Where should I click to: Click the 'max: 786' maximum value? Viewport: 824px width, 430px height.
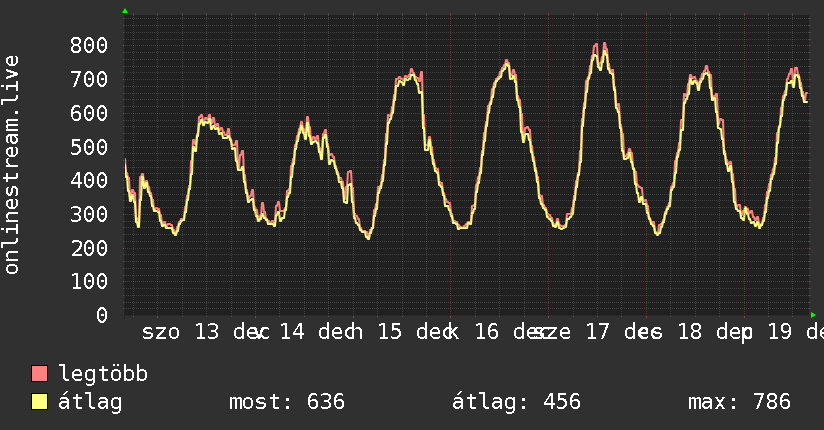pyautogui.click(x=739, y=402)
